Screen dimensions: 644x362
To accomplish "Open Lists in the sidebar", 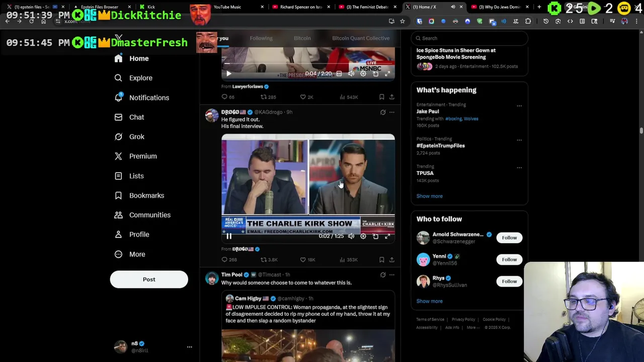I will click(x=129, y=176).
